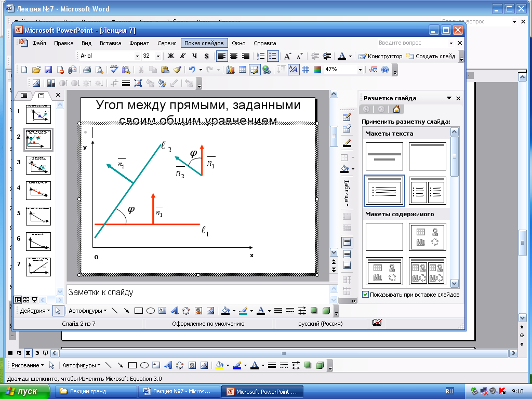Click the Open folder icon
Screen dimensions: 532x399
pos(36,70)
